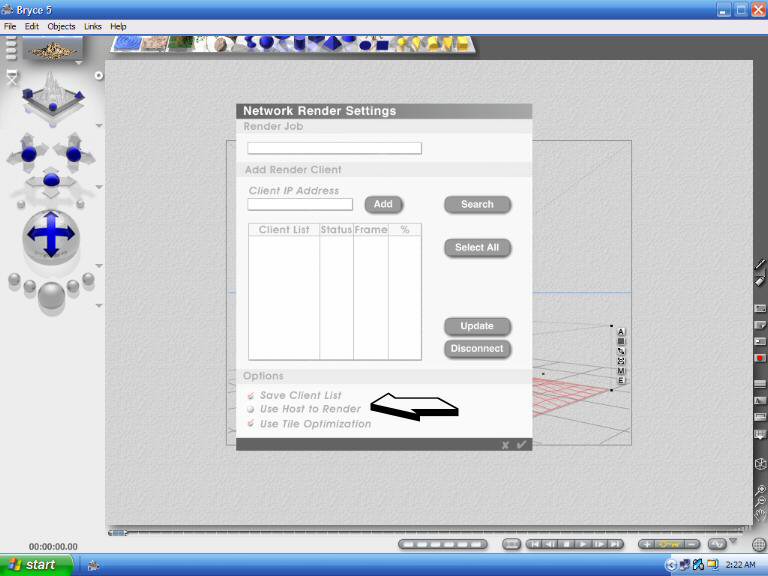The image size is (768, 576).
Task: Click the small circle dot beside view control
Action: coord(98,75)
